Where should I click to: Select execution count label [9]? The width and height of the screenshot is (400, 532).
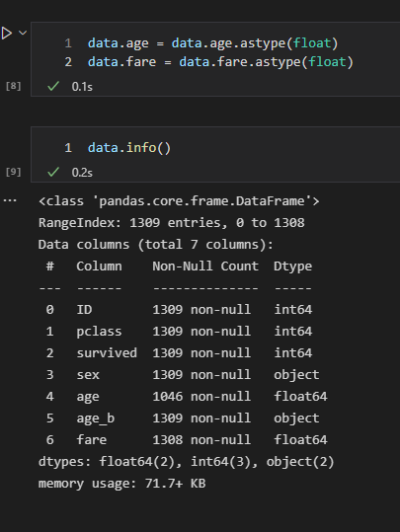13,172
